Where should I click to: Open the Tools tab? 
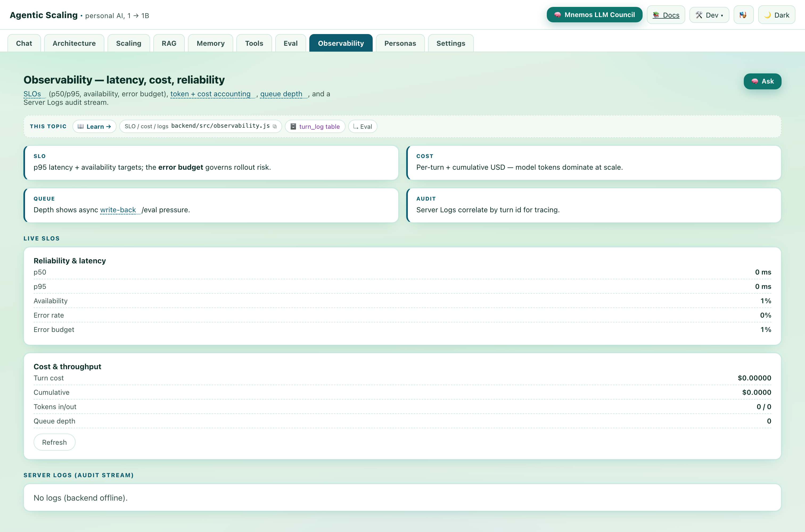(254, 43)
